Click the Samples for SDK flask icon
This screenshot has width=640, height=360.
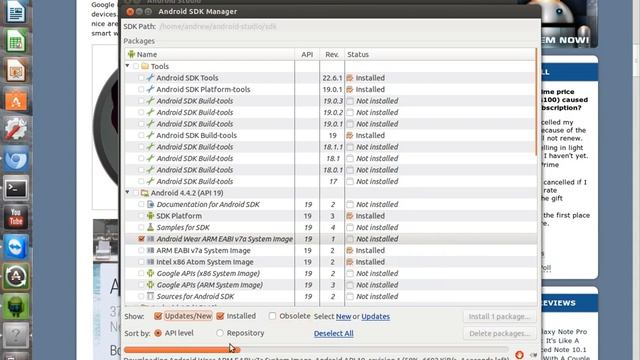150,227
